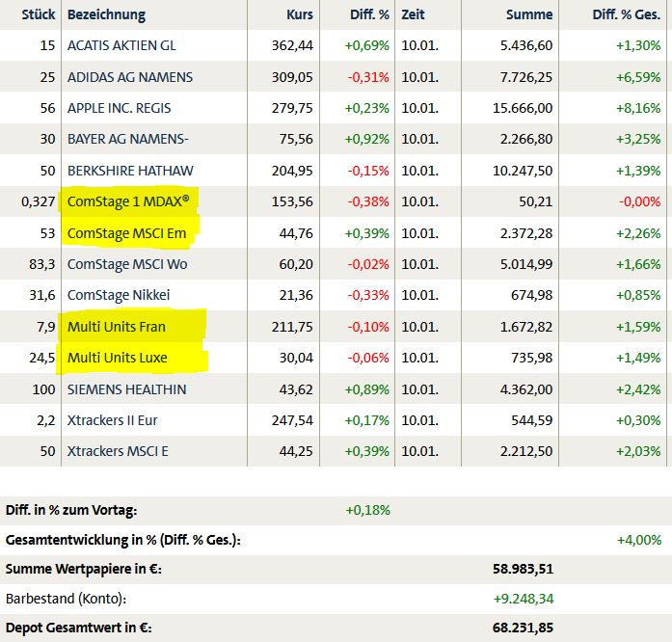Select ACATIS price 362,44

(x=292, y=45)
